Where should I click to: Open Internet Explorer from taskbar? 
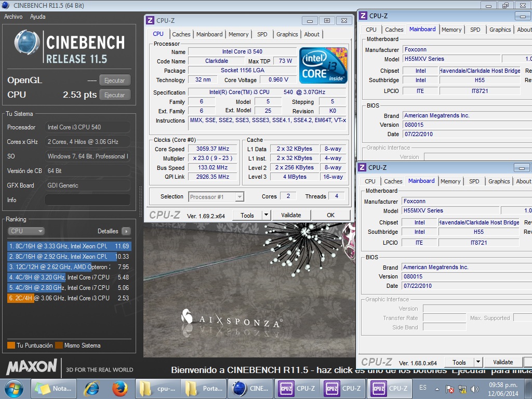pos(92,389)
